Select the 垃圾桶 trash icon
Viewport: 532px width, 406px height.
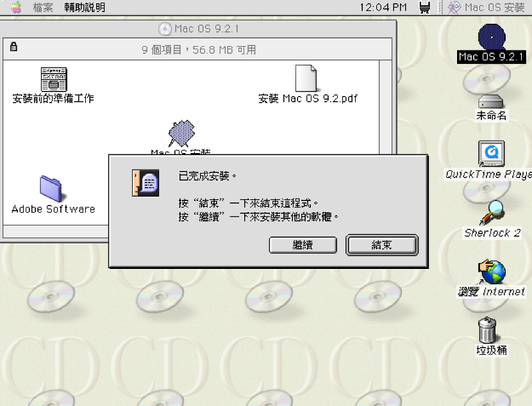(x=488, y=330)
